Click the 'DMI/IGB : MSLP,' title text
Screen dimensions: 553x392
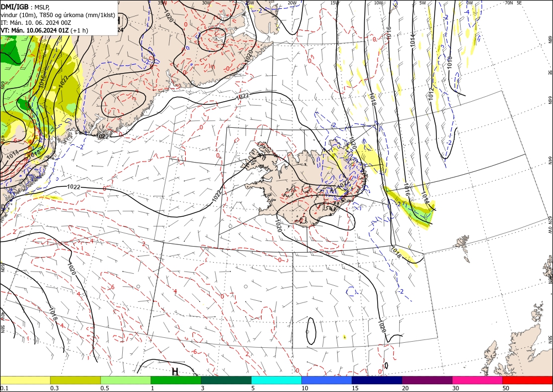pos(25,6)
